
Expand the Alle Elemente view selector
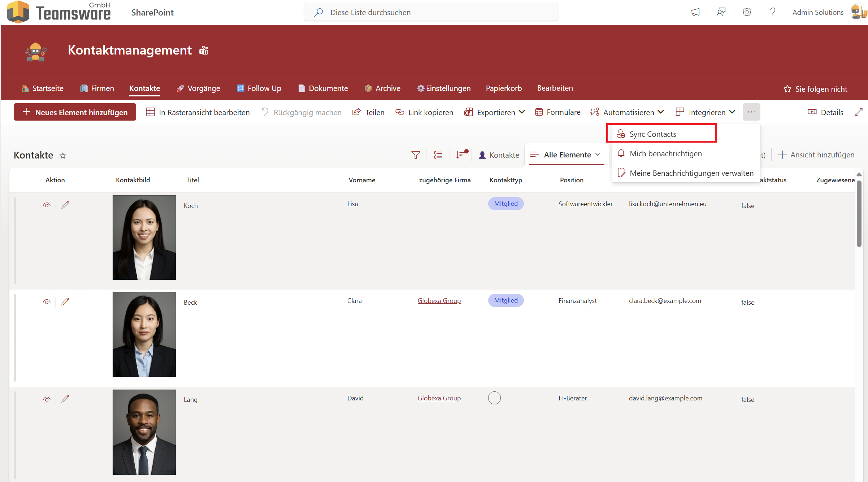(x=567, y=155)
